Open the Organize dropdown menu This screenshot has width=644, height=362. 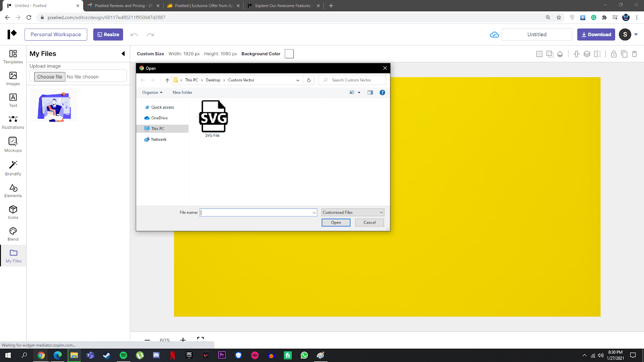click(152, 93)
